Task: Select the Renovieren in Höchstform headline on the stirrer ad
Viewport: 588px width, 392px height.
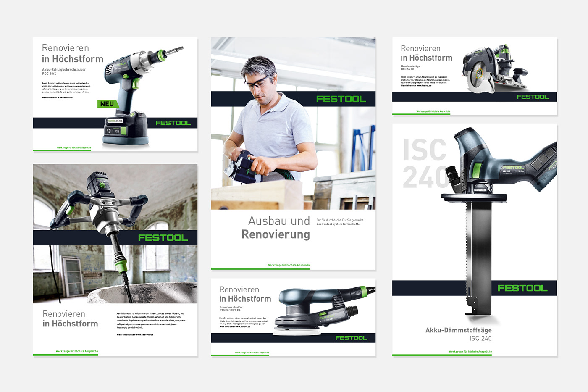Action: [x=70, y=318]
